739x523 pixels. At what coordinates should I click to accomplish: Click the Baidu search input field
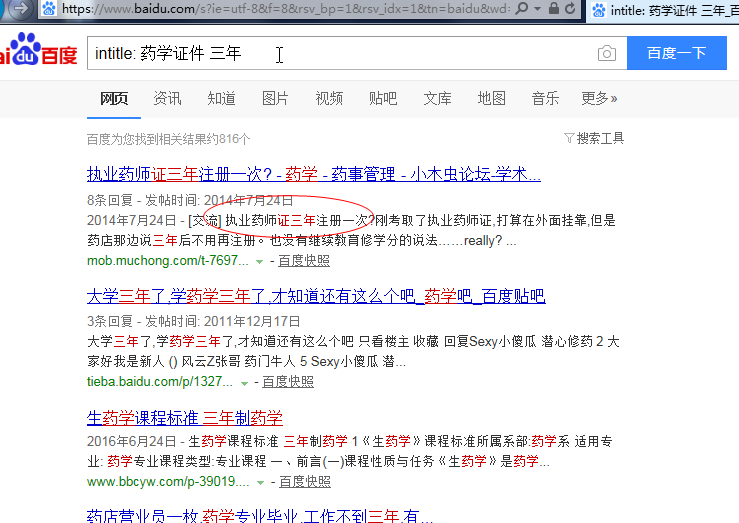(x=357, y=53)
